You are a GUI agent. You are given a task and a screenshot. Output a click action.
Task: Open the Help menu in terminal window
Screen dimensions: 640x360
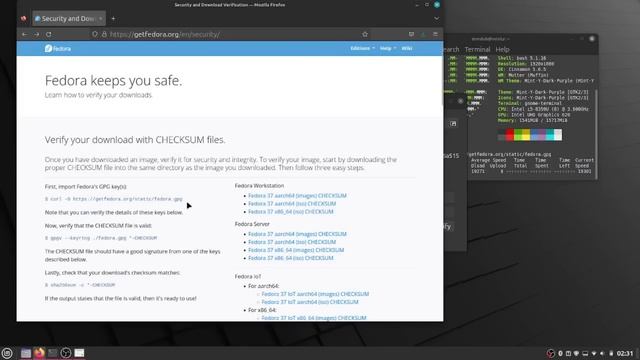pyautogui.click(x=502, y=49)
